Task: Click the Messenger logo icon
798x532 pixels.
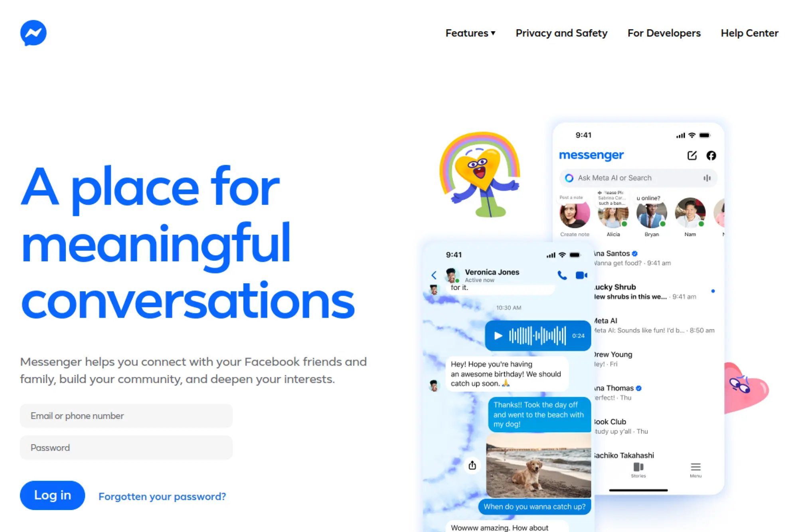Action: click(x=34, y=33)
